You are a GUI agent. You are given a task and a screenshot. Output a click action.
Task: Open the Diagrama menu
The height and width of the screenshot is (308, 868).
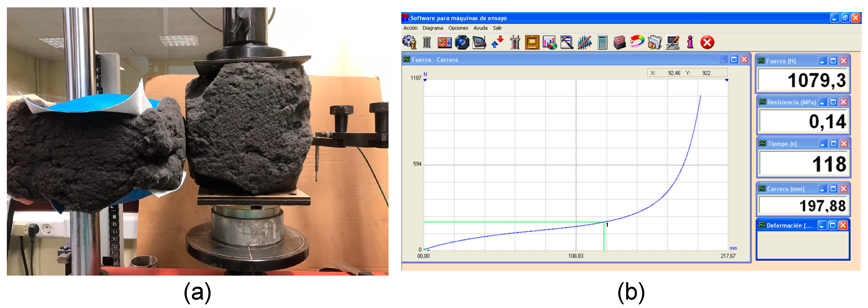tap(433, 28)
